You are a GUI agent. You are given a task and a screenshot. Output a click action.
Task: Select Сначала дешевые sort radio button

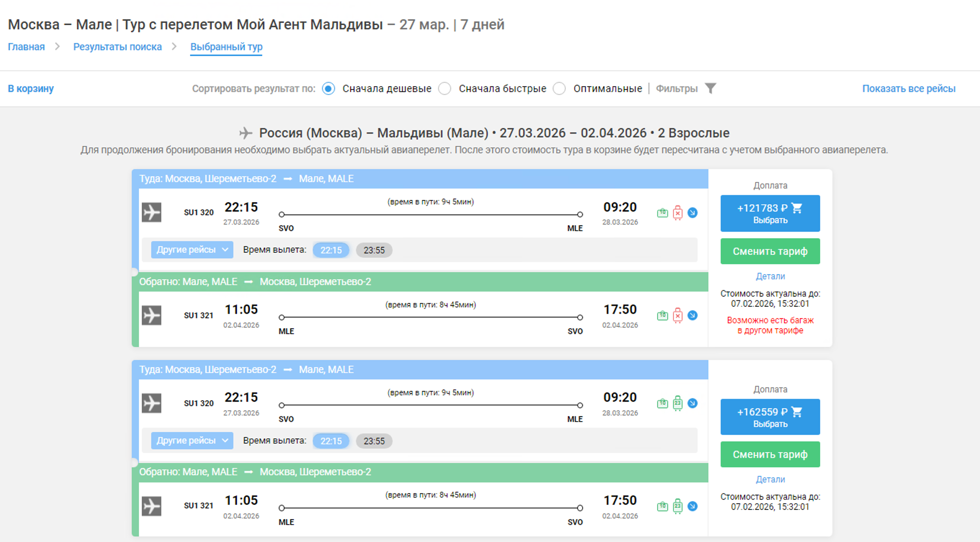328,89
